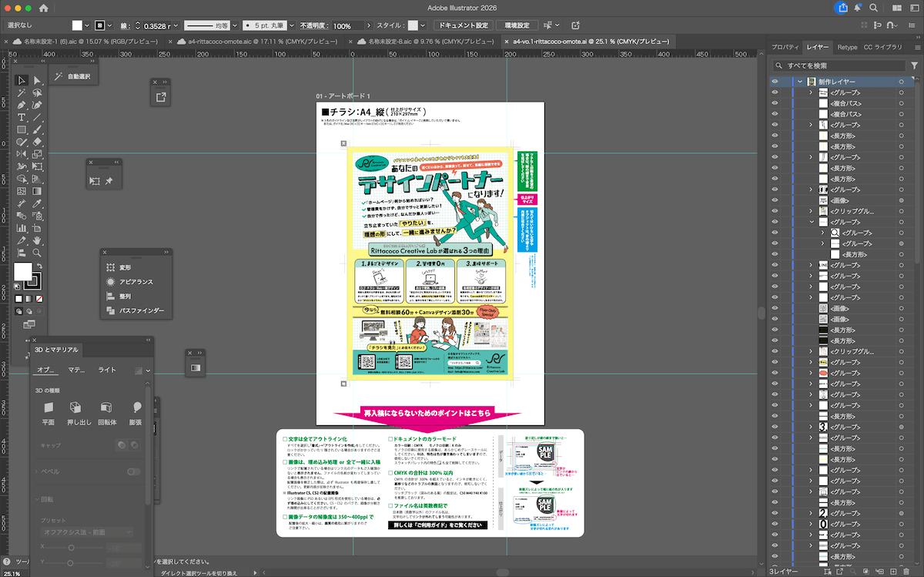Expand the ベベル section
Image resolution: width=924 pixels, height=577 pixels.
pyautogui.click(x=36, y=471)
